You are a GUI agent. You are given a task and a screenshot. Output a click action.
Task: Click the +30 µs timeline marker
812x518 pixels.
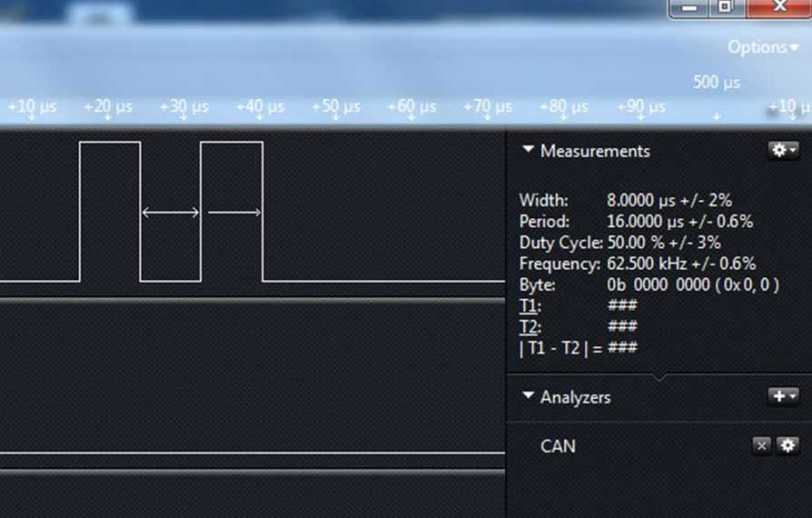(183, 108)
